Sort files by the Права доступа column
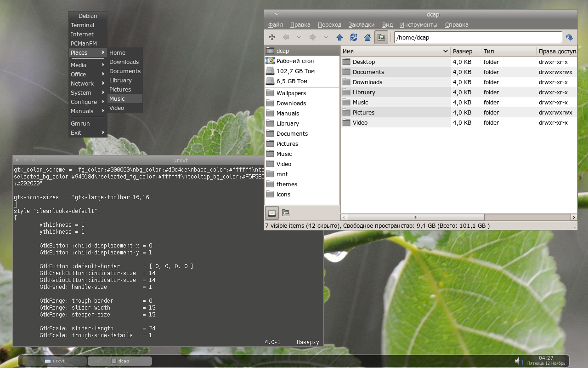The width and height of the screenshot is (588, 368). pyautogui.click(x=557, y=51)
